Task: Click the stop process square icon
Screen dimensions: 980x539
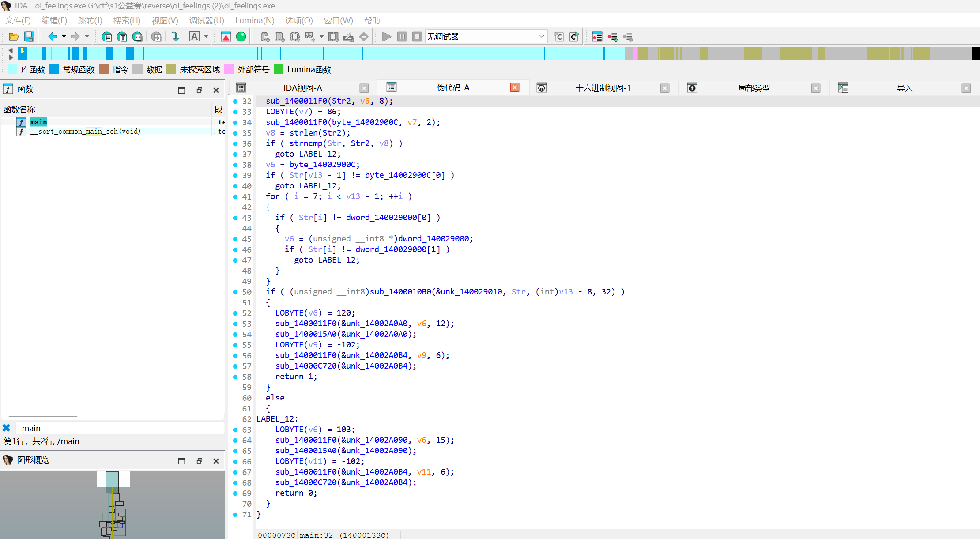Action: (417, 37)
